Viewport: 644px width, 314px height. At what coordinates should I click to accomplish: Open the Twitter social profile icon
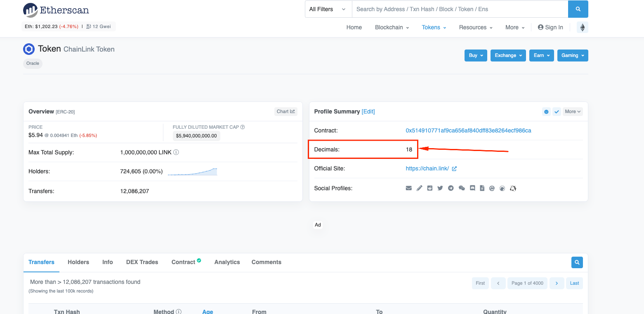[440, 188]
